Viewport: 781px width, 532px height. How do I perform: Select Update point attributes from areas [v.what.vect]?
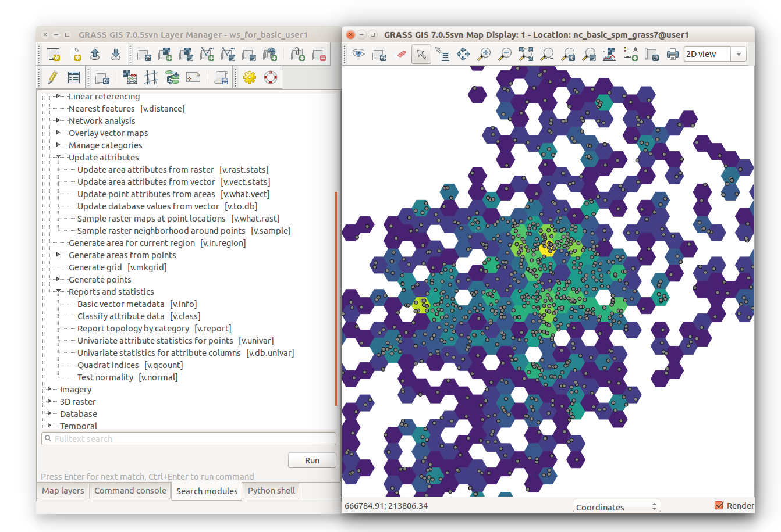pos(173,194)
